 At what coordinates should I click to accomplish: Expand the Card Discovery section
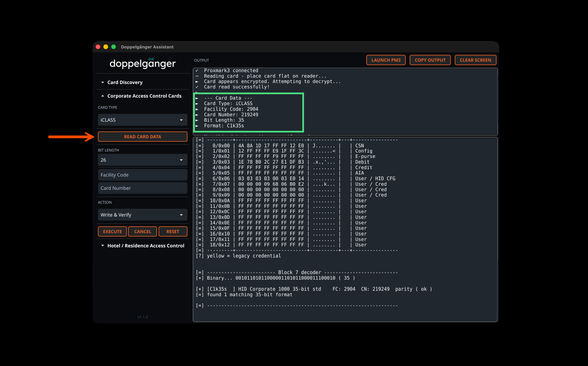(x=125, y=82)
